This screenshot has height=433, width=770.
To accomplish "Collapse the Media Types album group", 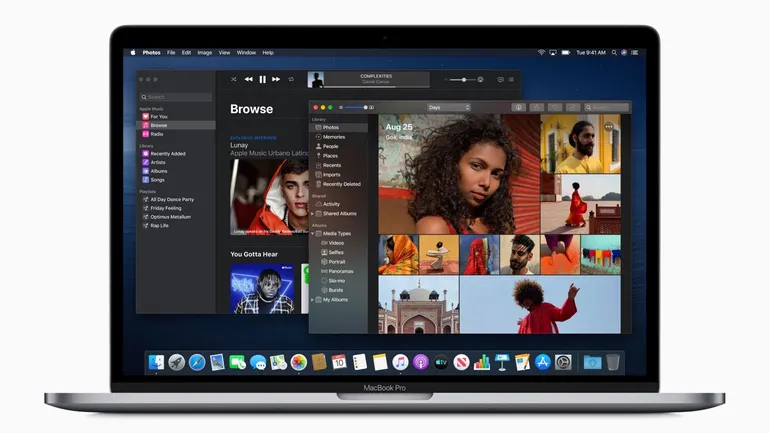I will [313, 233].
